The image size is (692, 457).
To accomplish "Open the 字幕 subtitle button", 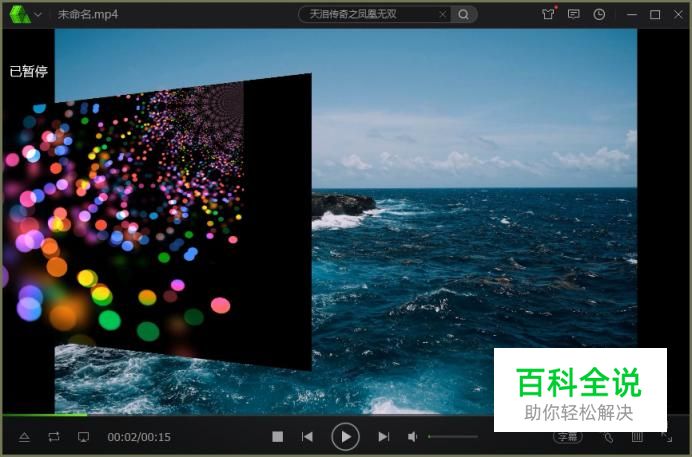I will (568, 437).
